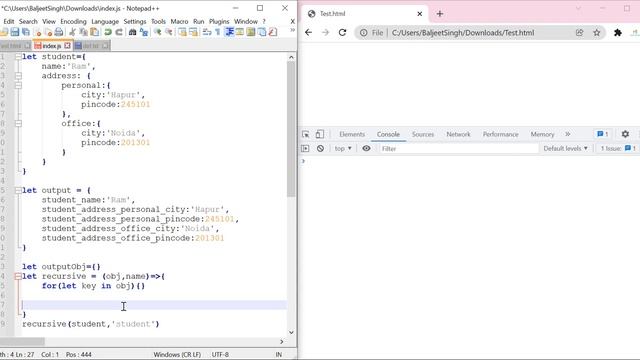
Task: Open Find with the binoculars icon
Action: [132, 32]
